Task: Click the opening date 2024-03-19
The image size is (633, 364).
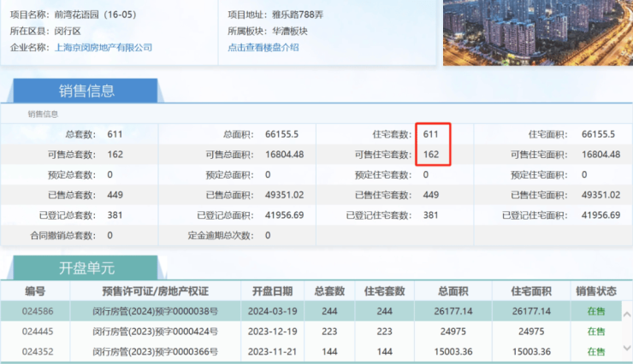Action: click(272, 311)
